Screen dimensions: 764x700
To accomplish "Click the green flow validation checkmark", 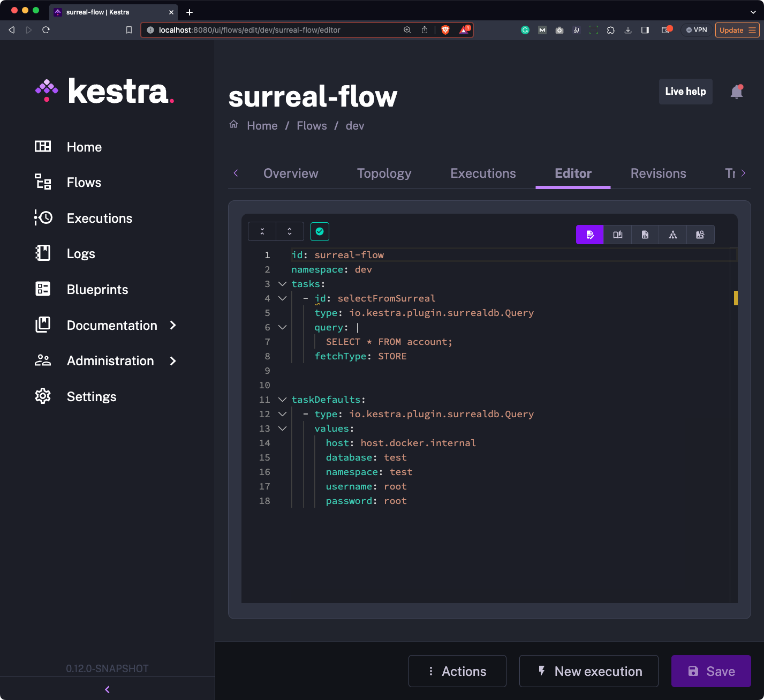I will coord(320,231).
